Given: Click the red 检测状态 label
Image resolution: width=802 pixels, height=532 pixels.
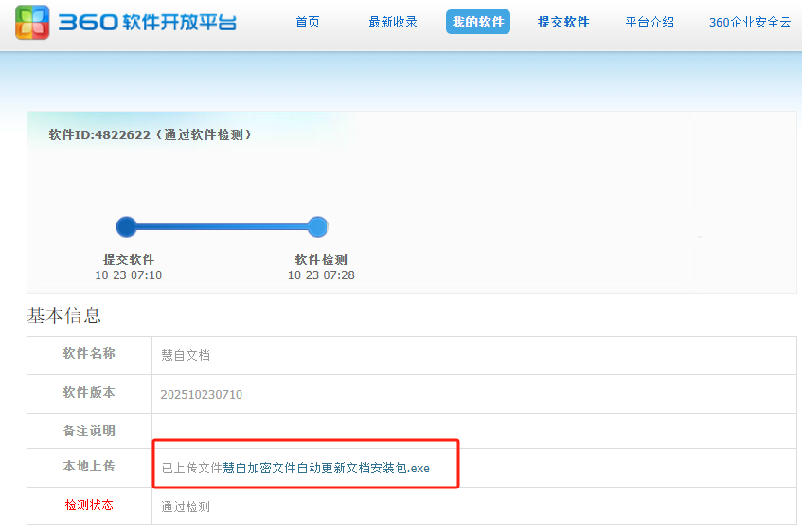Looking at the screenshot, I should tap(89, 505).
